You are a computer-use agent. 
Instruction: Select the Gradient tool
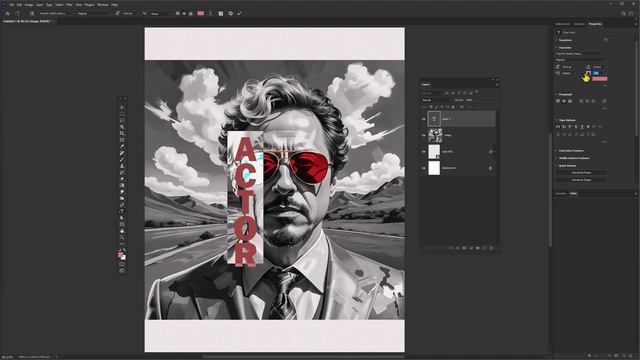[x=122, y=185]
